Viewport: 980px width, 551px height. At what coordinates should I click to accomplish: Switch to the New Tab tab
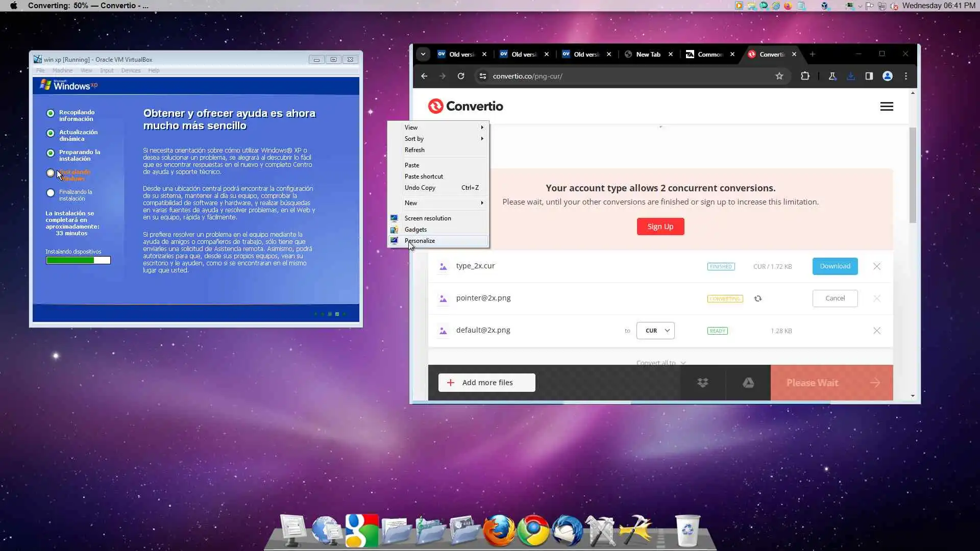647,54
